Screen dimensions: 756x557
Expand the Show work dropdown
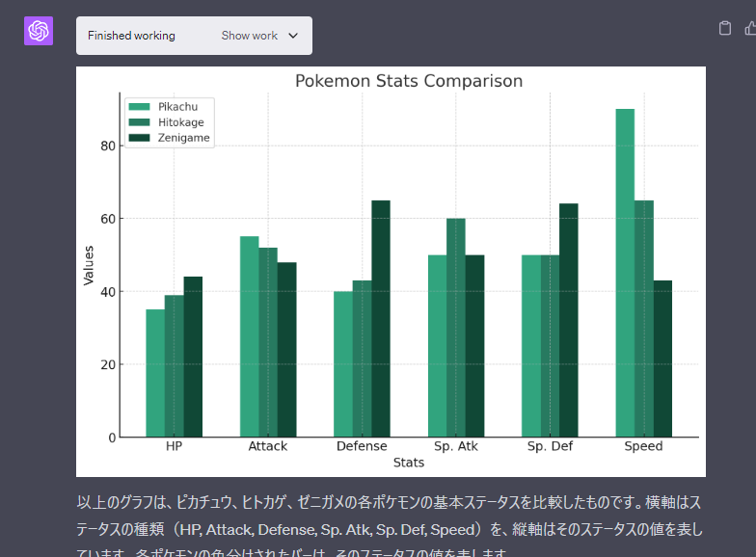click(259, 36)
